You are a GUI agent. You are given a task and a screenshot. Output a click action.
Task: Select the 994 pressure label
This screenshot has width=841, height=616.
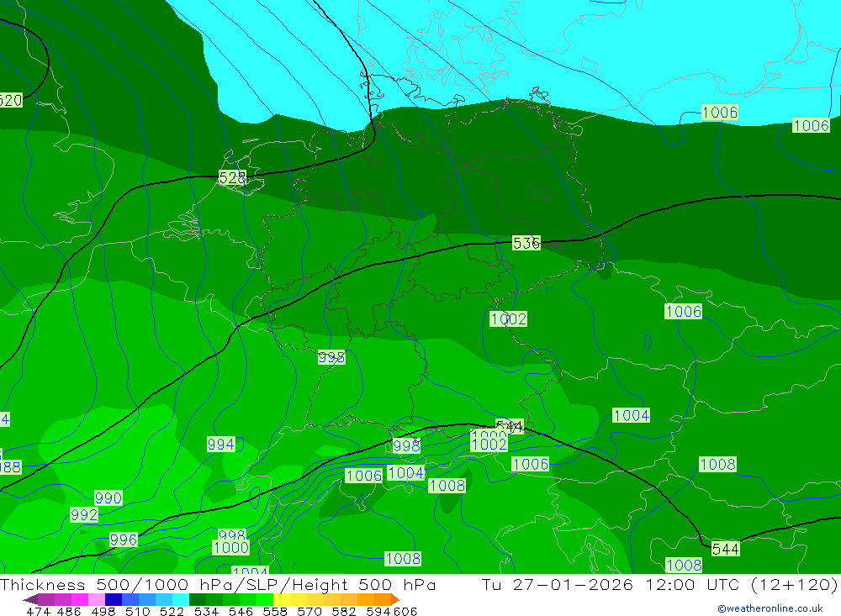pyautogui.click(x=221, y=444)
